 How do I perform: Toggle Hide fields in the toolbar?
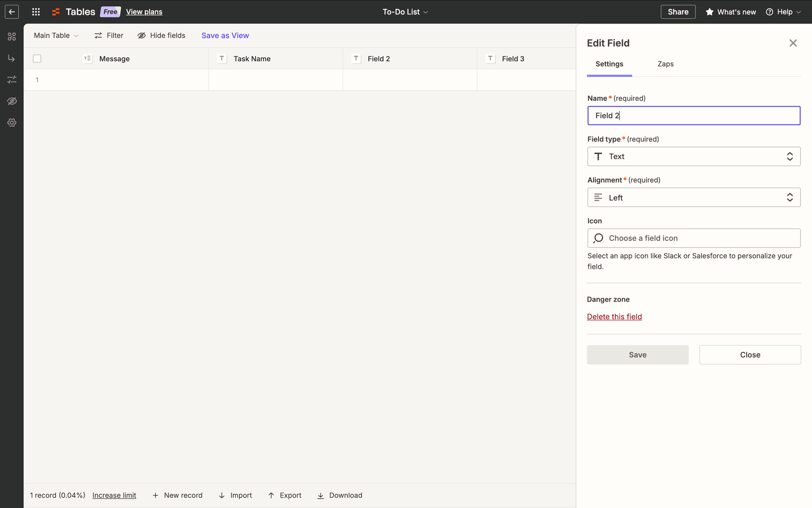(x=162, y=36)
